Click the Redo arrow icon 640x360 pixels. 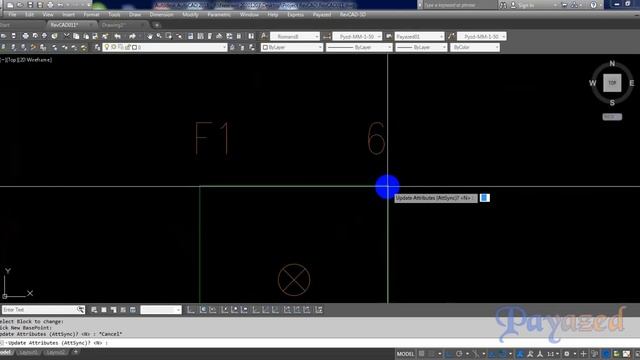click(x=132, y=36)
